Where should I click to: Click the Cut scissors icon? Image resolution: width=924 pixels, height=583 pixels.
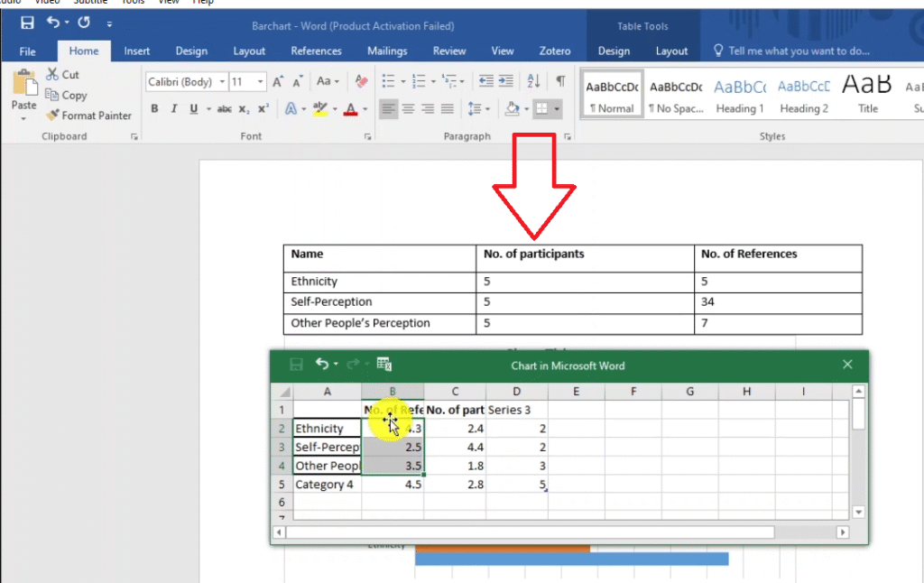[x=52, y=75]
